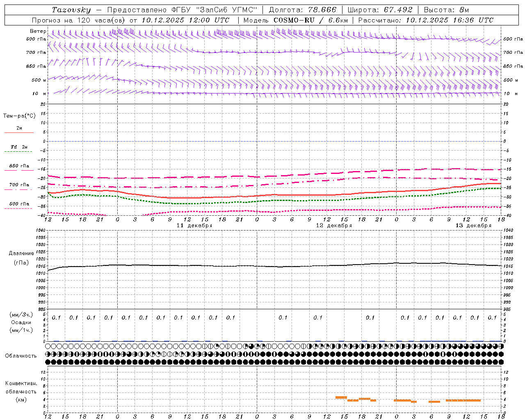This screenshot has width=525, height=420.
Task: Click the '(гПа)' unit under Давление
Action: pyautogui.click(x=21, y=263)
